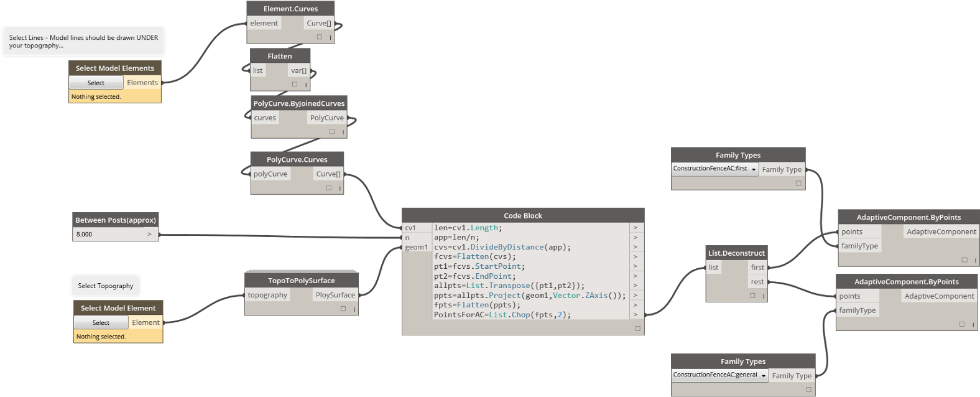This screenshot has height=397, width=980.
Task: Click the 8.000 value field in Between Posts
Action: click(x=109, y=235)
